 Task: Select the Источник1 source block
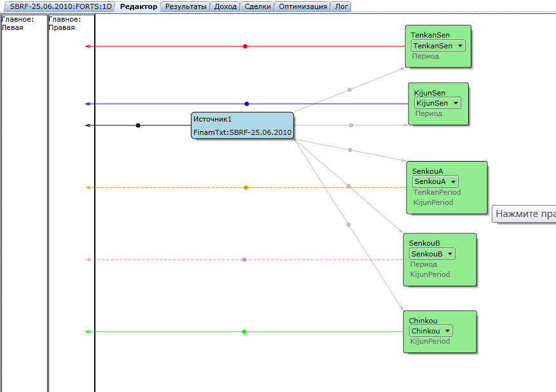242,125
